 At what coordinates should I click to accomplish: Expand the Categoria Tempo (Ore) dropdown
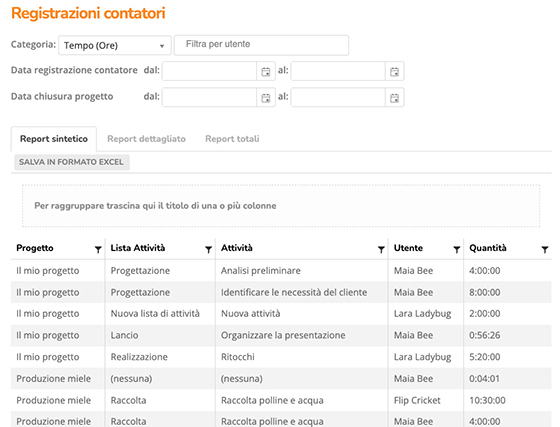pyautogui.click(x=115, y=45)
